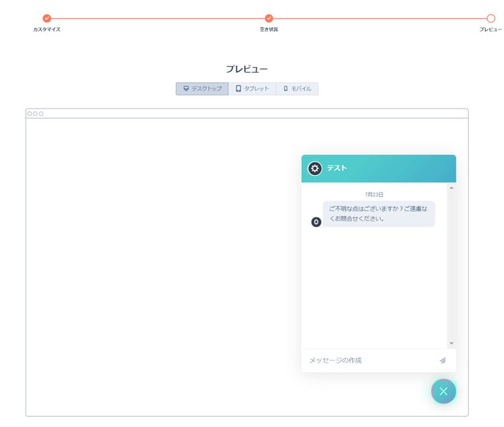Click the プレビュー page heading
The image size is (504, 427).
[247, 69]
